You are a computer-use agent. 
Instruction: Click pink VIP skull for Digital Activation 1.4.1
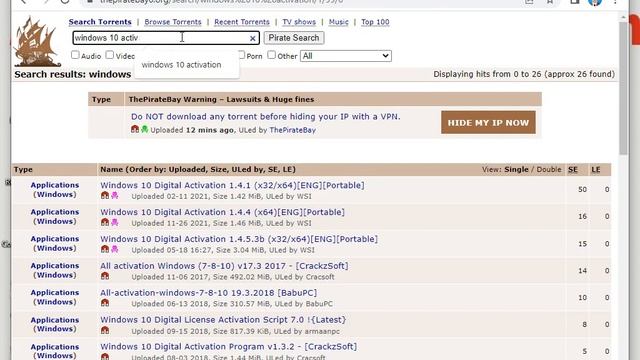[115, 196]
